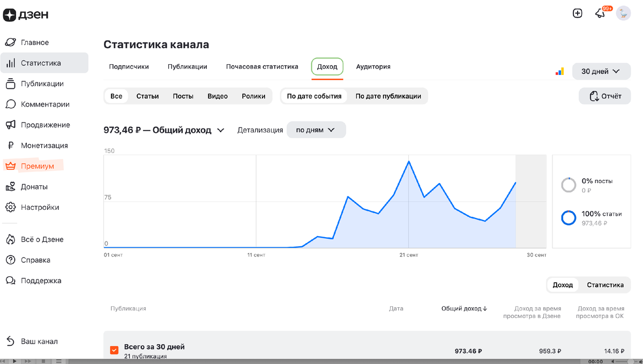
Task: Click the 01 сент axis label
Action: point(113,255)
